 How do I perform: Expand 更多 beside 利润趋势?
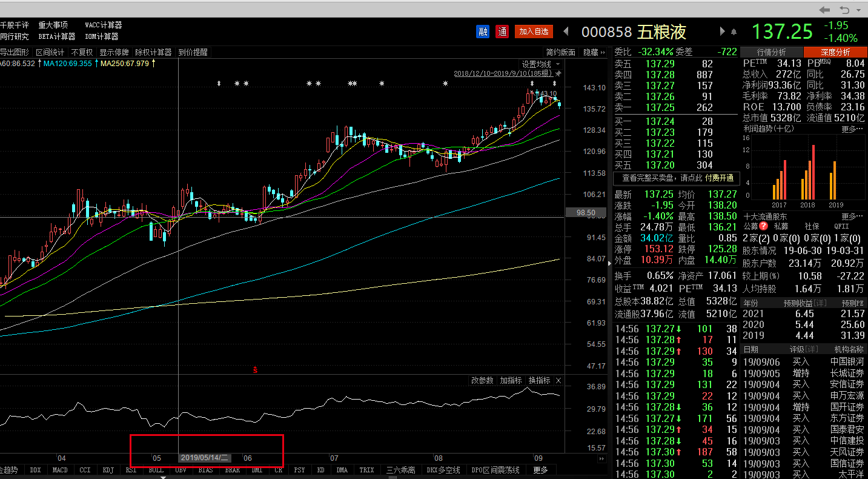(x=852, y=129)
